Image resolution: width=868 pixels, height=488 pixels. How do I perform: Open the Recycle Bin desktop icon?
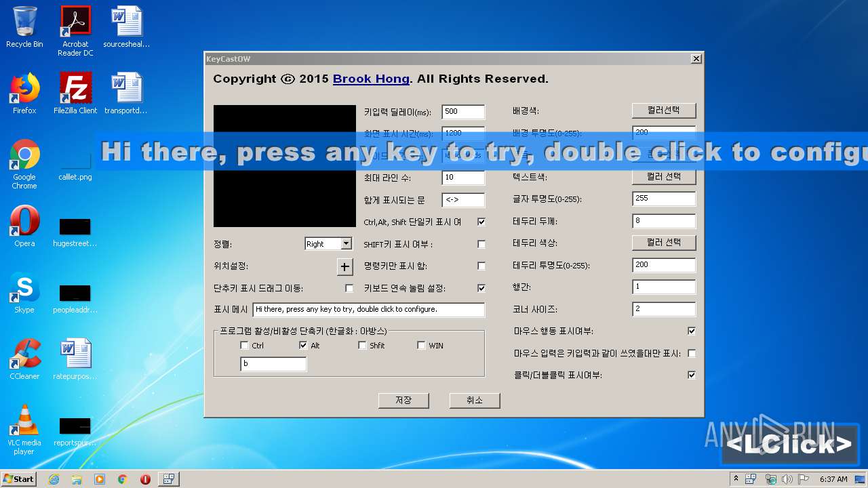(x=24, y=27)
